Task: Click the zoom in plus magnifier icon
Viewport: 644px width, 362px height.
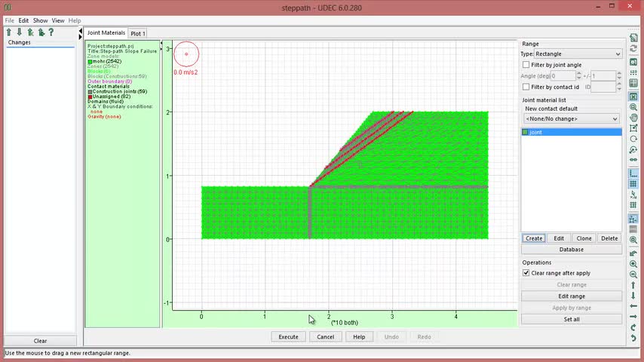Action: pyautogui.click(x=633, y=264)
